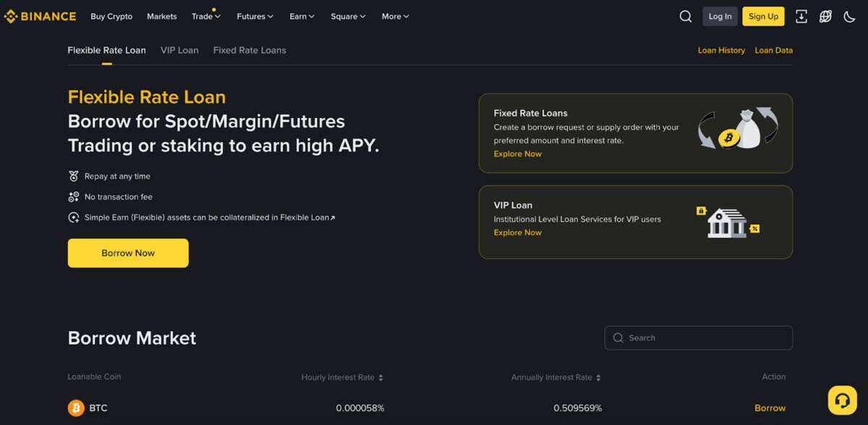This screenshot has height=425, width=868.
Task: Click the Sign Up button
Action: pos(763,16)
